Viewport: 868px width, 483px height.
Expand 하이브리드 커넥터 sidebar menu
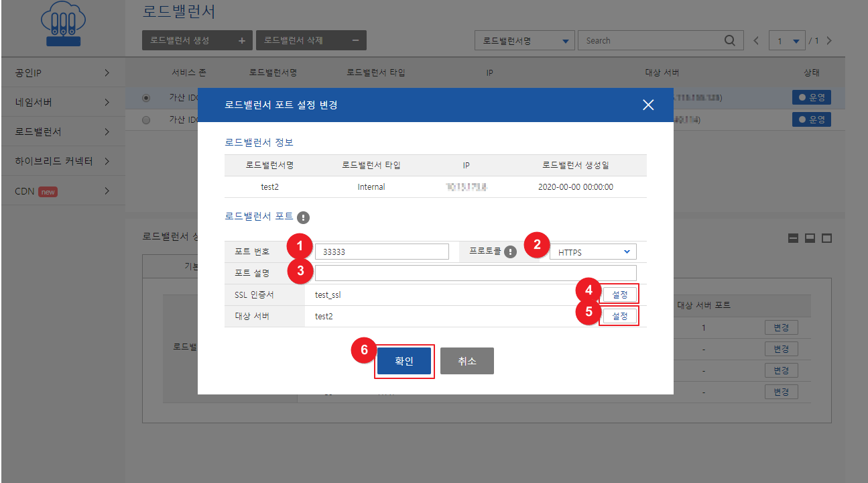63,161
